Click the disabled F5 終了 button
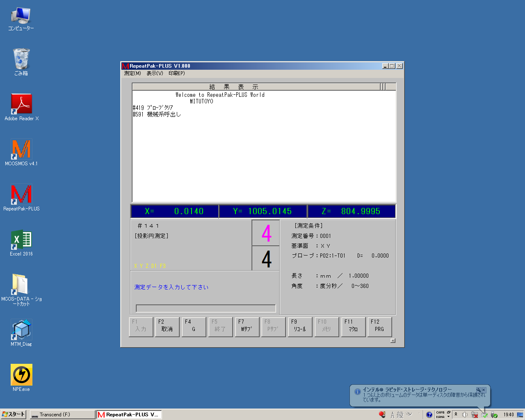The width and height of the screenshot is (525, 420). 221,327
